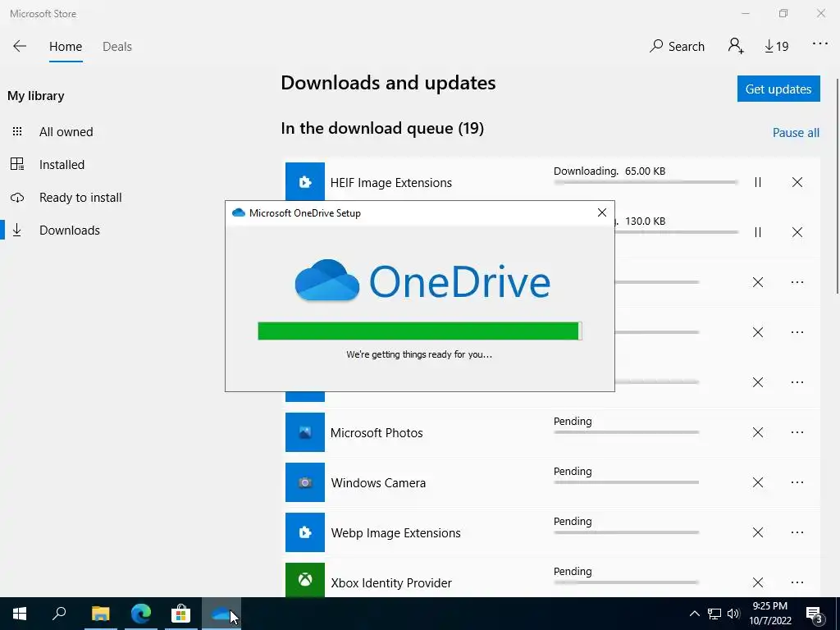840x630 pixels.
Task: Click the HEIF Image Extensions progress bar
Action: tap(646, 183)
